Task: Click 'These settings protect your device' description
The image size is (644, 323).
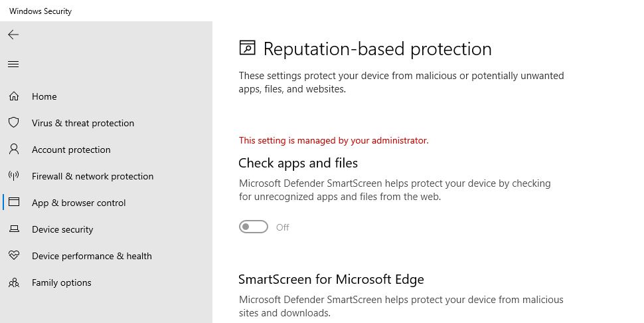Action: click(401, 82)
